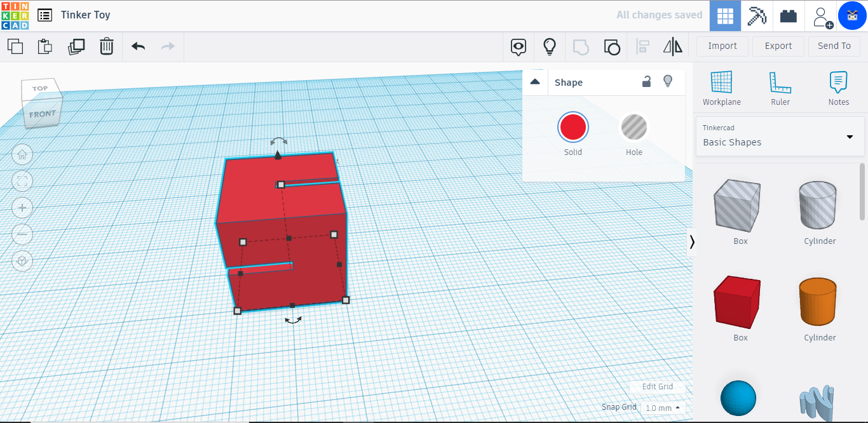Collapse the Shape panel with the arrow

pos(535,82)
